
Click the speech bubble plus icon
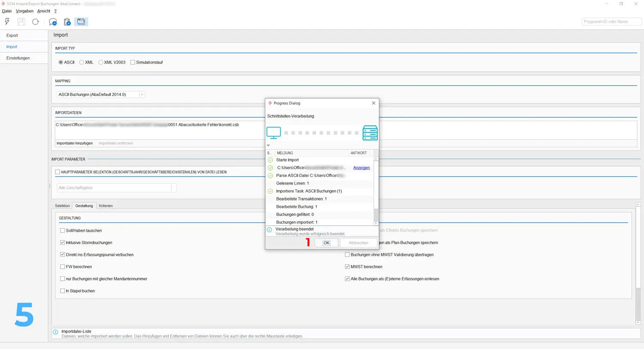[x=53, y=22]
